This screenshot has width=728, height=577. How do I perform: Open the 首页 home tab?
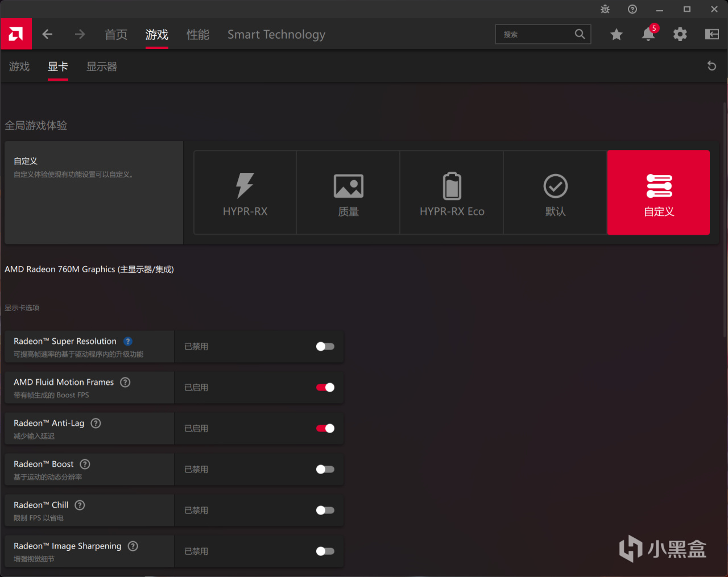coord(116,35)
